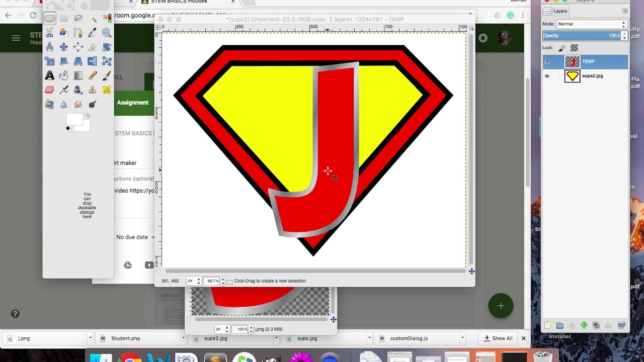
Task: Hide the TEMP layer
Action: 547,62
